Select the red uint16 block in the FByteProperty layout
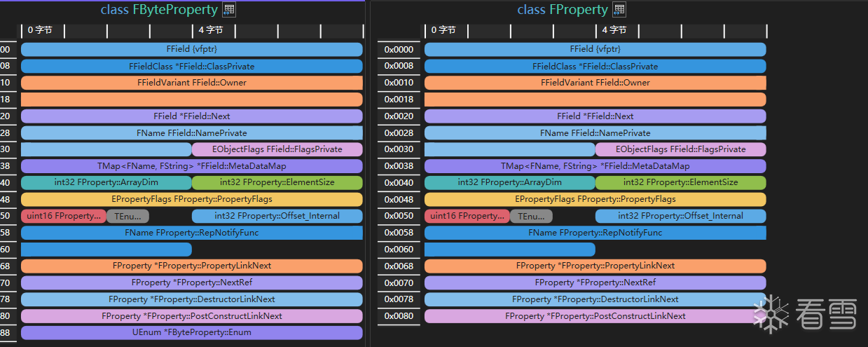The image size is (868, 347). pos(63,216)
